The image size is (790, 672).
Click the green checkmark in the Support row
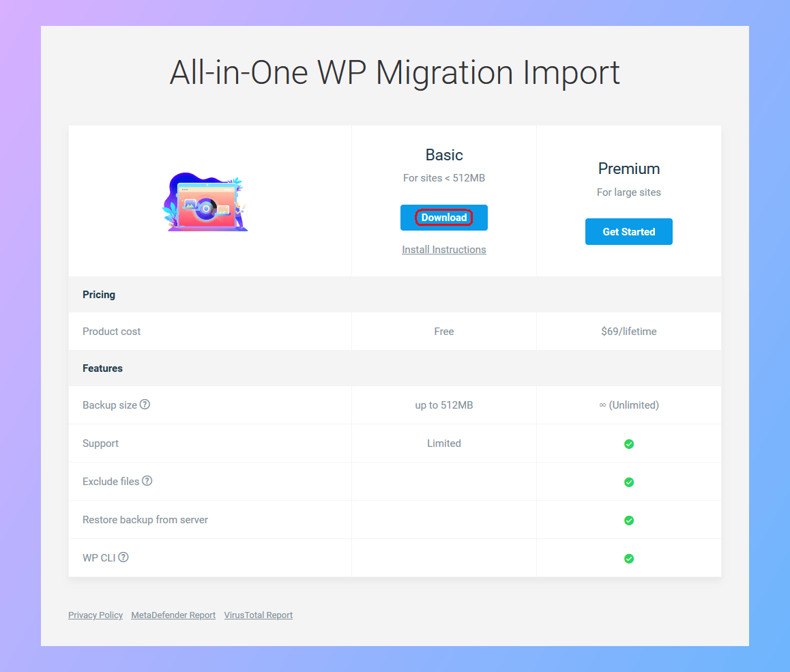[629, 444]
